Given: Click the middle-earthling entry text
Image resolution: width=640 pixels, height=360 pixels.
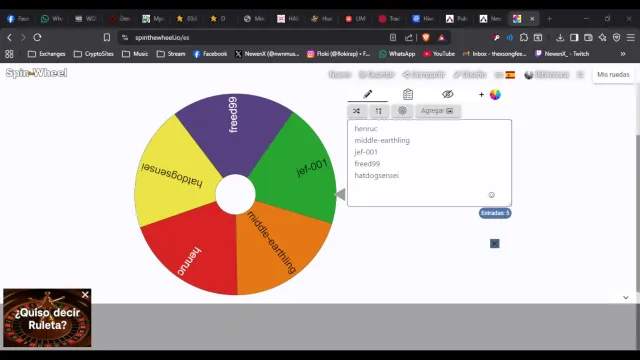Looking at the screenshot, I should click(x=382, y=140).
